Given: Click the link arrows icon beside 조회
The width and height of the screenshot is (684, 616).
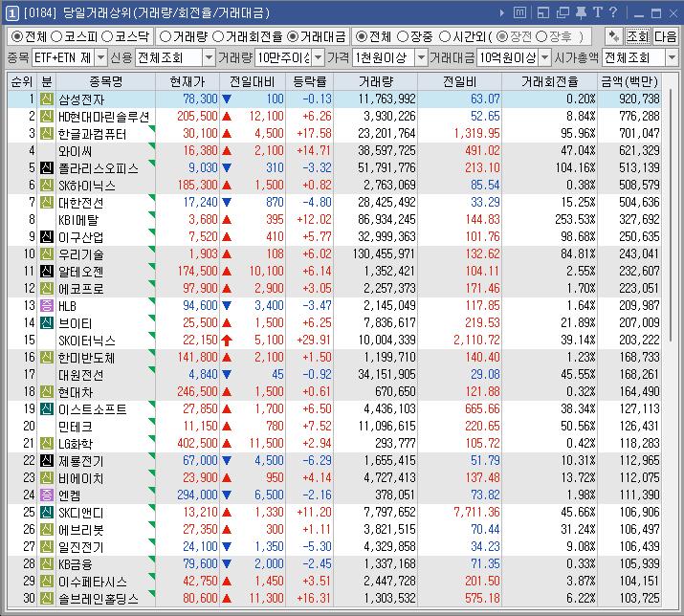Looking at the screenshot, I should [x=614, y=36].
